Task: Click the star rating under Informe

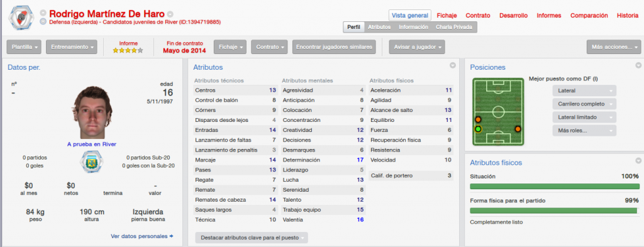Action: pyautogui.click(x=128, y=50)
